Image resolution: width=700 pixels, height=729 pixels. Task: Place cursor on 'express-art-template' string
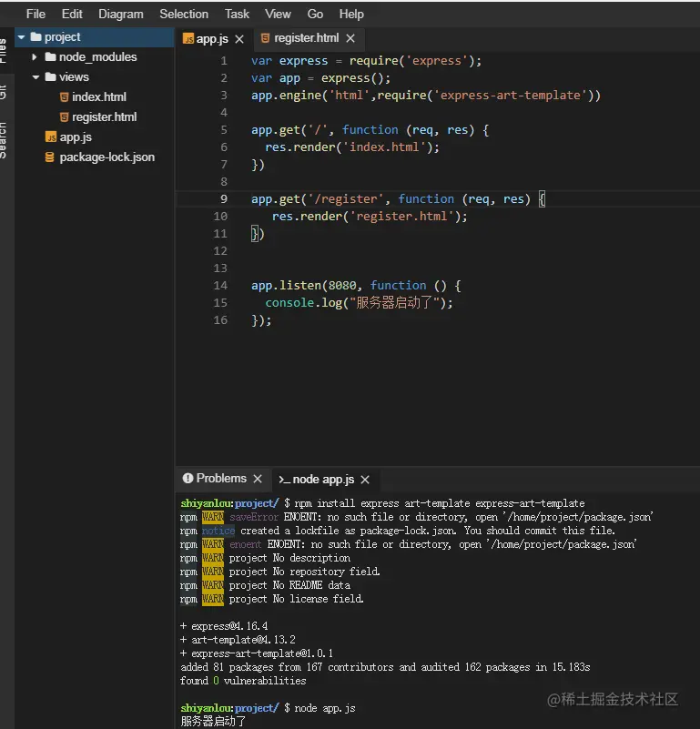pos(511,96)
